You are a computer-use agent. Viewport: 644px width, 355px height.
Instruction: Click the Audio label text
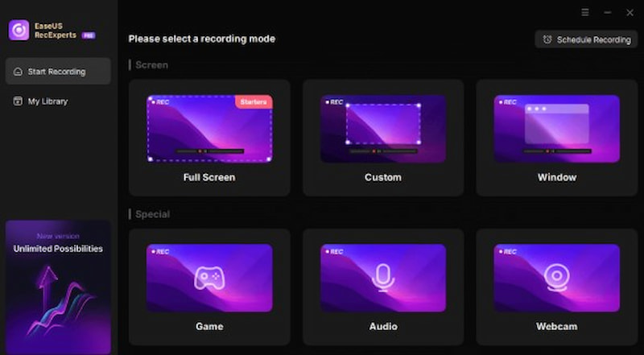coord(383,326)
